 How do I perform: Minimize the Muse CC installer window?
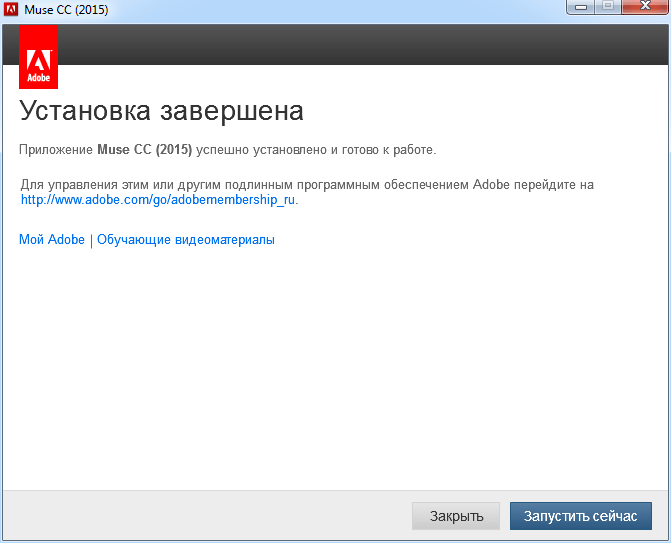(x=581, y=8)
